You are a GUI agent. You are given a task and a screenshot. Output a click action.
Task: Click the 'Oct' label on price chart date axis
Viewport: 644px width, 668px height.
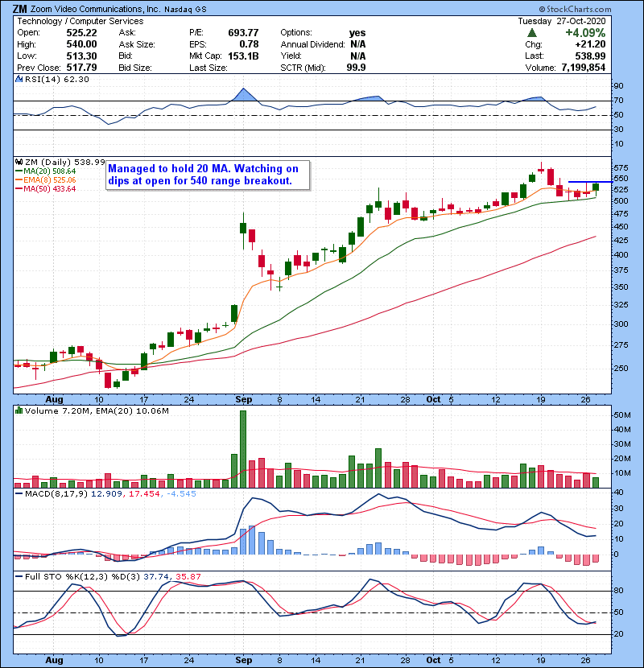(433, 399)
